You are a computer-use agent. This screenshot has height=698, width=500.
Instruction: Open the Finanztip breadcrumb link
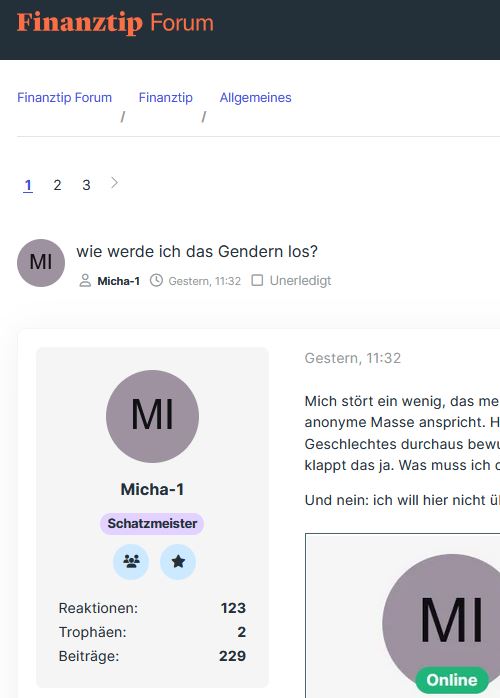coord(166,97)
